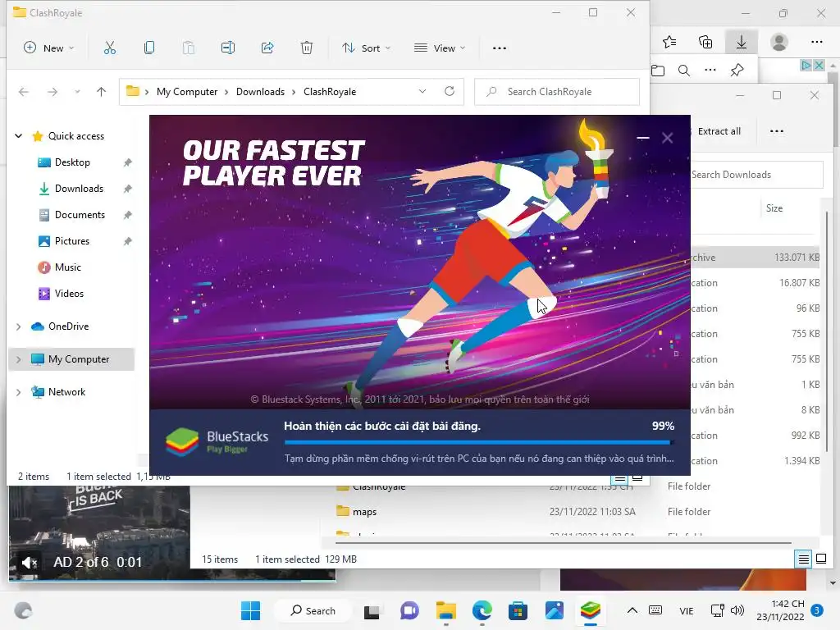Open the See more ellipsis in ClashRoyale toolbar
Viewport: 840px width, 630px height.
coord(500,48)
